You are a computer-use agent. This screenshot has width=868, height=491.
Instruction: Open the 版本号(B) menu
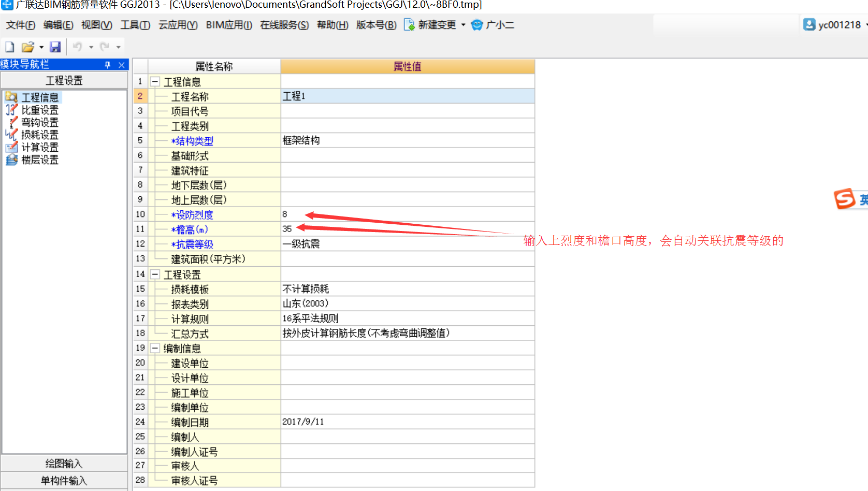click(377, 25)
